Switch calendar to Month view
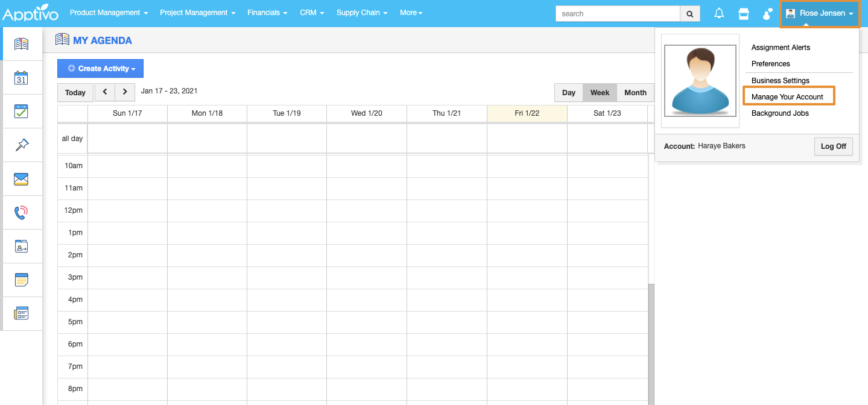Screen dimensions: 868x405 [x=635, y=93]
